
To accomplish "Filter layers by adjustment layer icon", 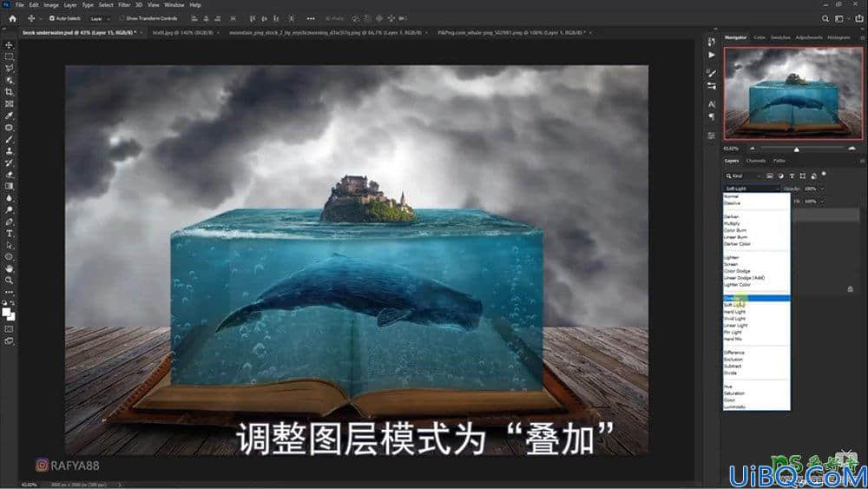I will tap(780, 175).
